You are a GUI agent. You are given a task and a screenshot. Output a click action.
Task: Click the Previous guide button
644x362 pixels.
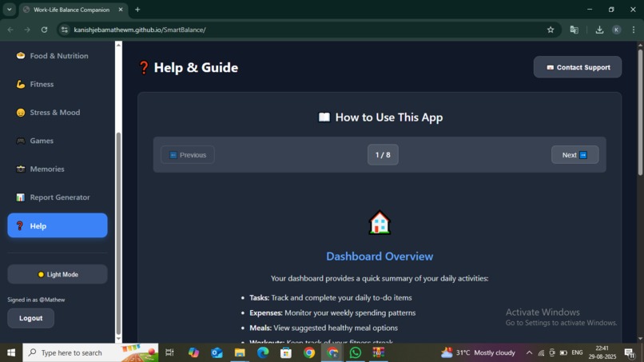tap(188, 155)
